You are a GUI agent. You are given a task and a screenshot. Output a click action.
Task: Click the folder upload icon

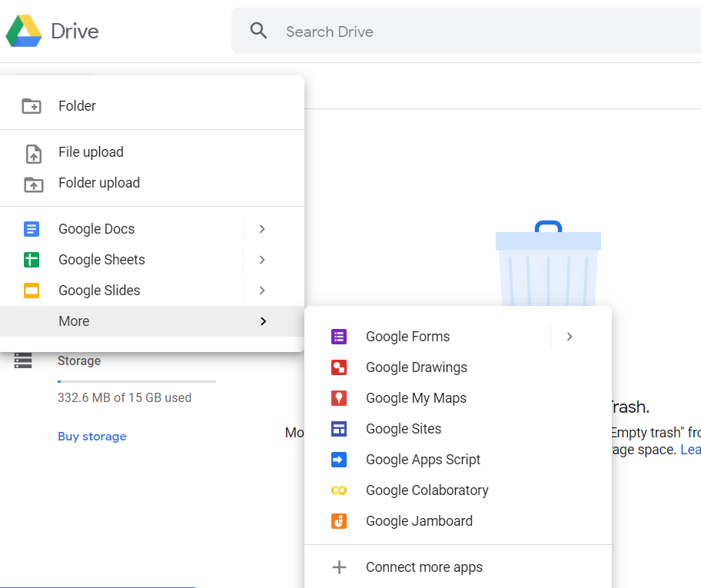coord(34,184)
